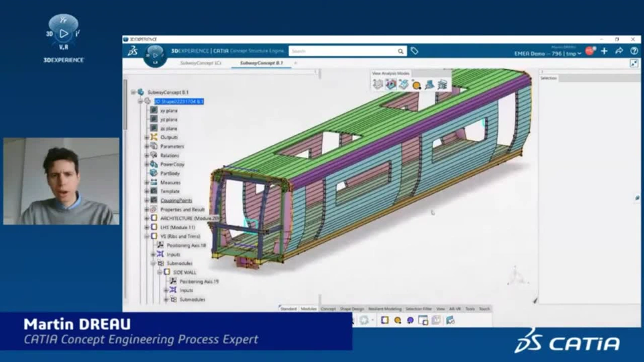Screen dimensions: 644x362
Task: Expand the ARCHITECTURE module node
Action: pos(147,219)
